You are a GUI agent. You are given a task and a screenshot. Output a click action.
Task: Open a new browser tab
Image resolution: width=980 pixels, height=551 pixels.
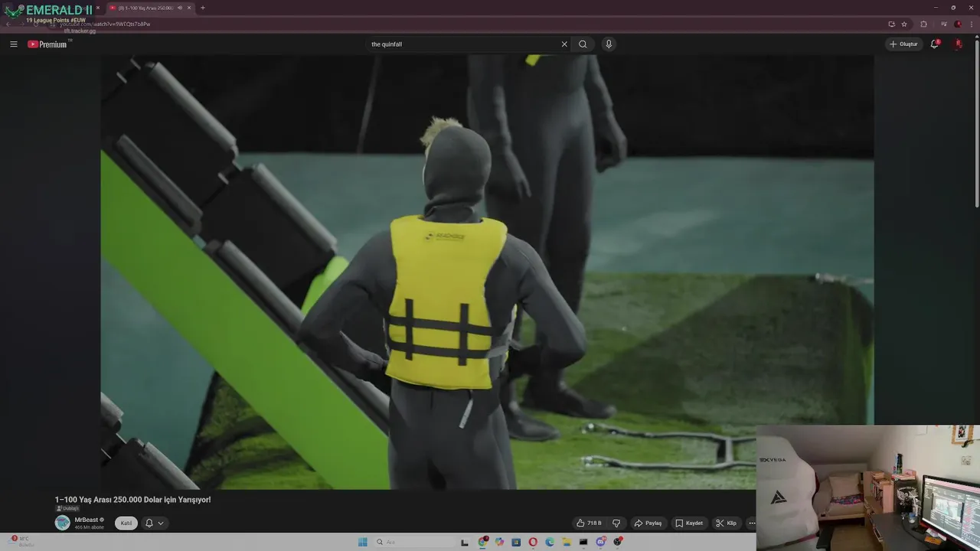click(202, 8)
